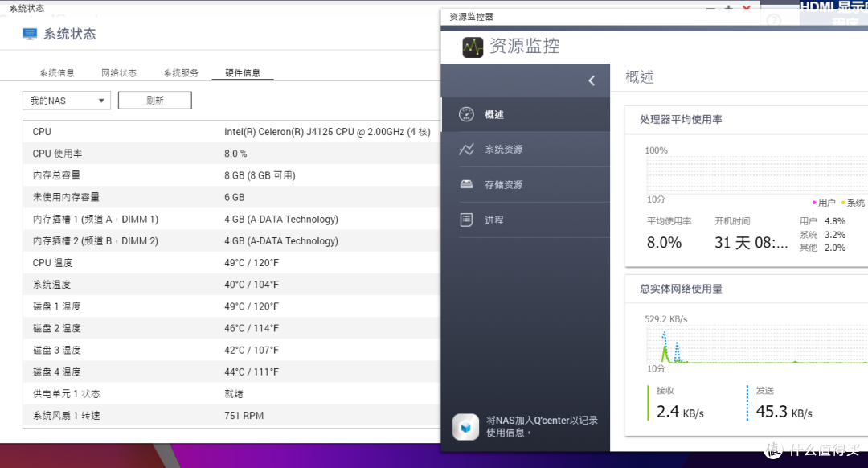Open 进程 list icon in sidebar
The height and width of the screenshot is (468, 868).
[466, 220]
